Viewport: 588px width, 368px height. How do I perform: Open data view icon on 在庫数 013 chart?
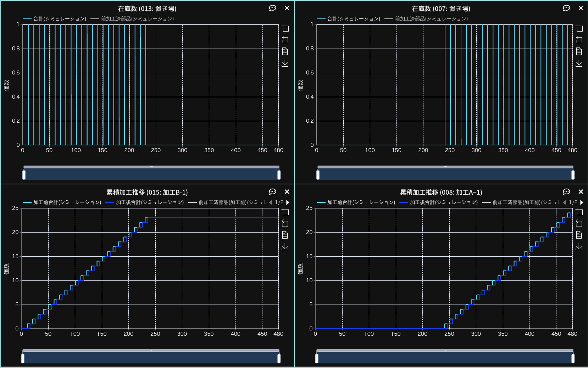[x=285, y=51]
